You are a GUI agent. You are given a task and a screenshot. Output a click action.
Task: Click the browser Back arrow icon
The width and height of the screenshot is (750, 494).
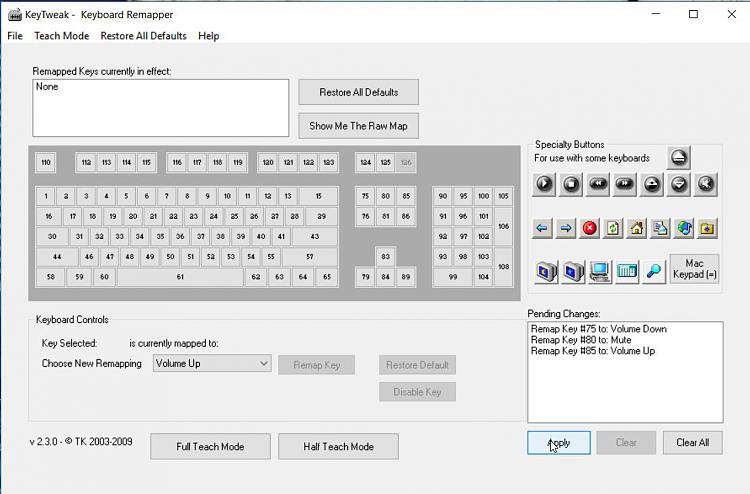pyautogui.click(x=542, y=228)
